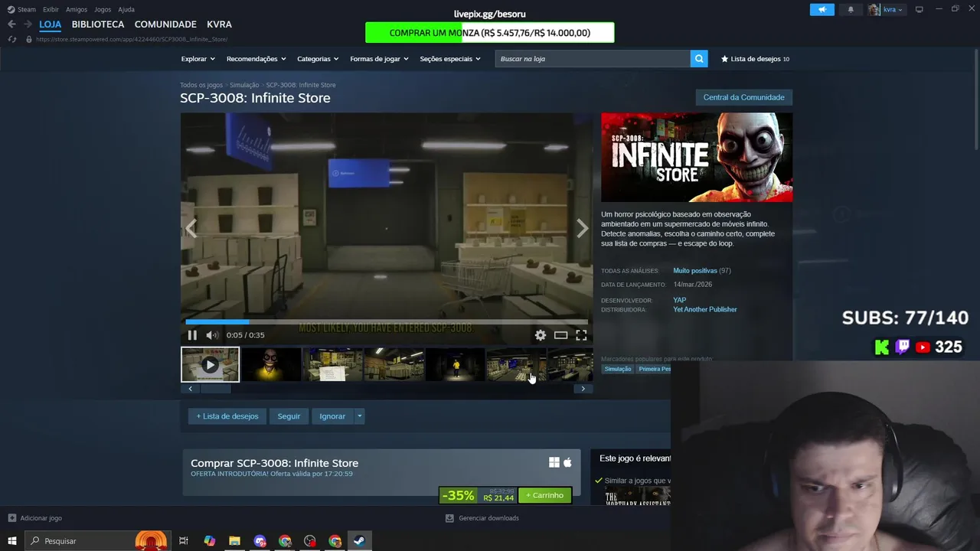Screen dimensions: 980x551
Task: Open Yet Another Publisher link
Action: [705, 309]
